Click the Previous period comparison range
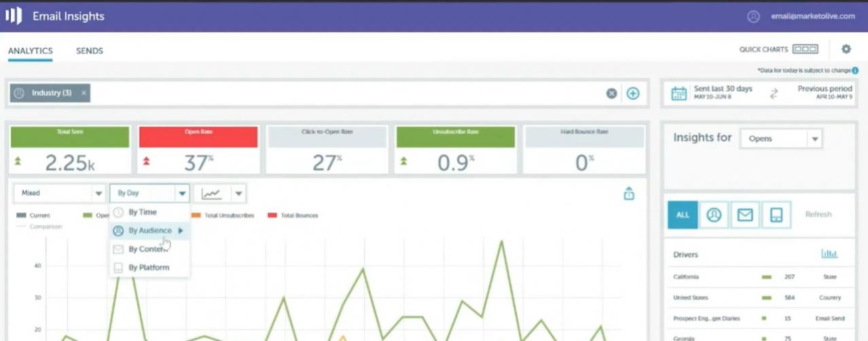 point(825,92)
